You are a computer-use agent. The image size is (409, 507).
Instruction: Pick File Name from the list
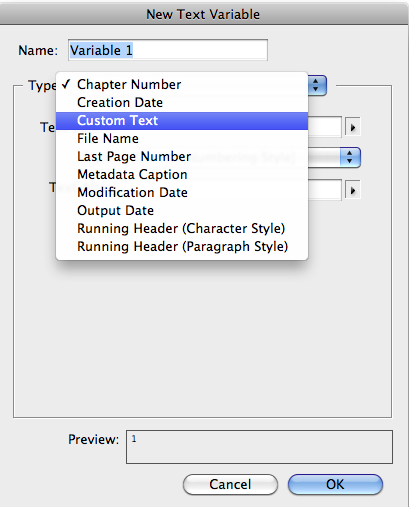(x=182, y=139)
